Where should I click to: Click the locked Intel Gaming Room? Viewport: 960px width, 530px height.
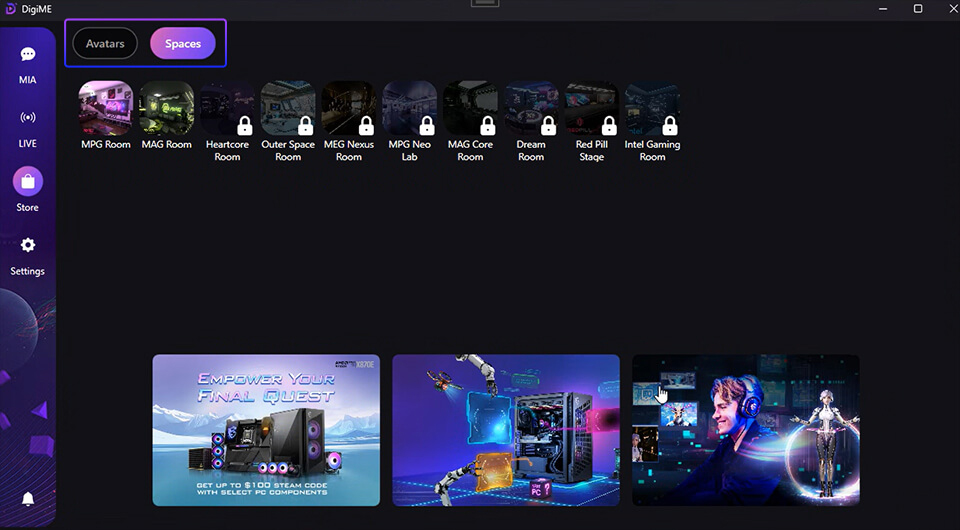pyautogui.click(x=652, y=108)
